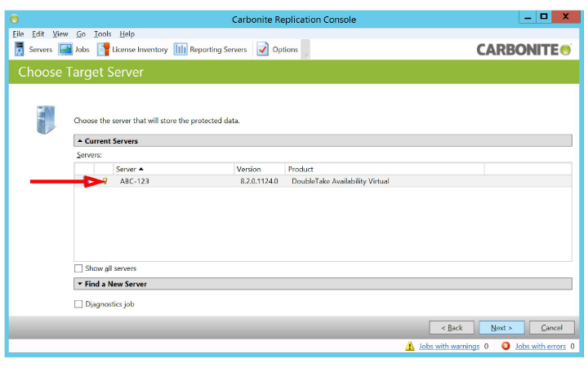This screenshot has height=372, width=588.
Task: Open the Servers toolbar icon
Action: 20,49
